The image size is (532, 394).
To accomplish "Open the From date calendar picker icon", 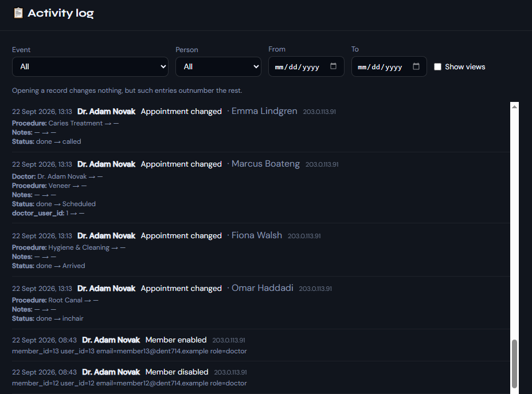I will pyautogui.click(x=333, y=66).
